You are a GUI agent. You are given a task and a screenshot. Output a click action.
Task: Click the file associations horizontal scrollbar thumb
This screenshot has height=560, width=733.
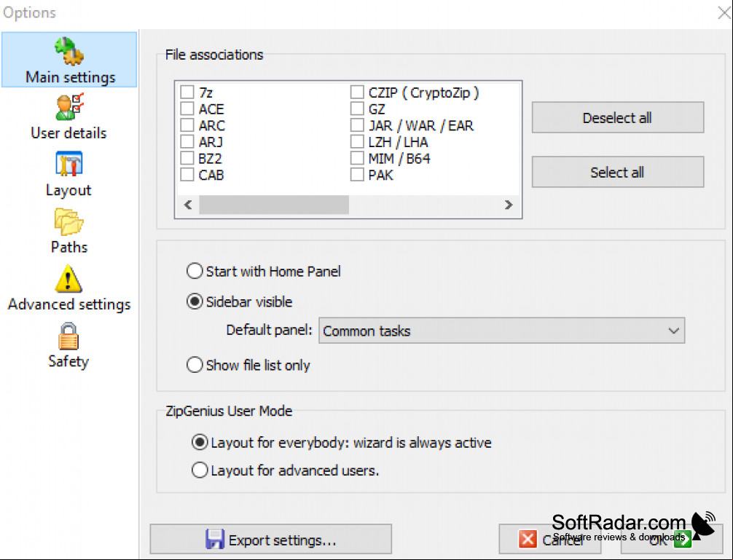click(274, 205)
